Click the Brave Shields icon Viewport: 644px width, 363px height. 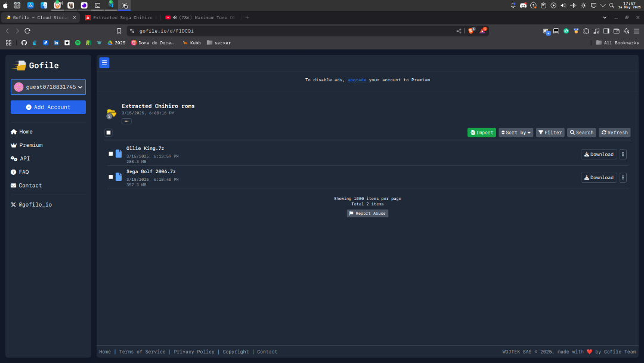(471, 31)
